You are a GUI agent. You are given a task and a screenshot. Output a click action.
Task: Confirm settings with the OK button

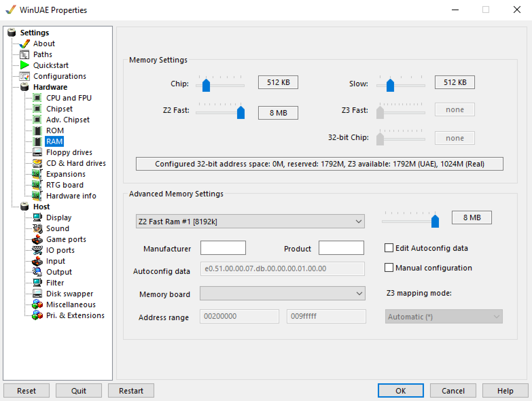[401, 390]
